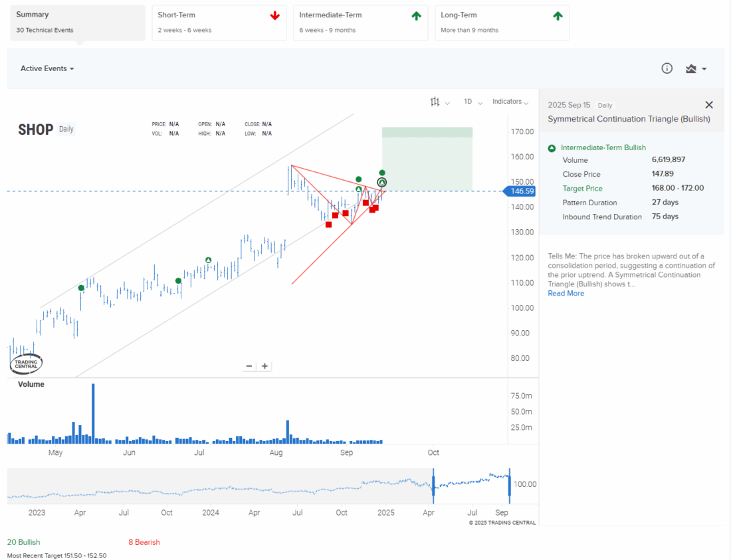The height and width of the screenshot is (560, 731).
Task: Open the chart info icon
Action: [667, 68]
